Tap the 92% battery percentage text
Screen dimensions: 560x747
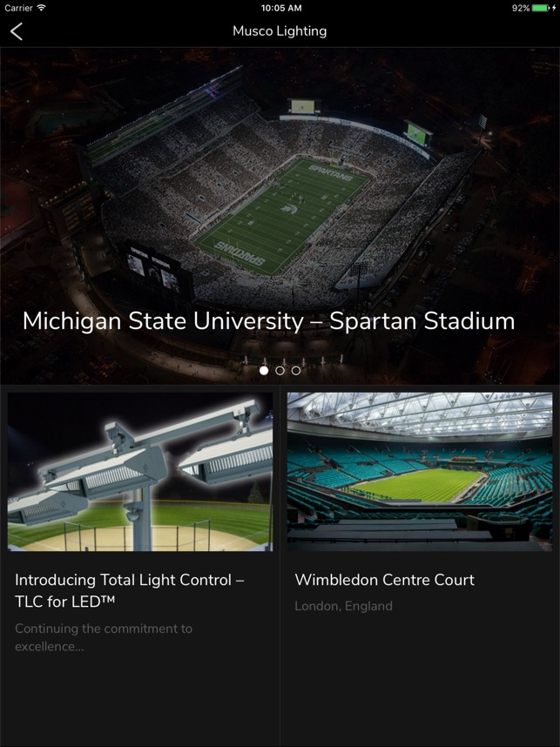521,8
